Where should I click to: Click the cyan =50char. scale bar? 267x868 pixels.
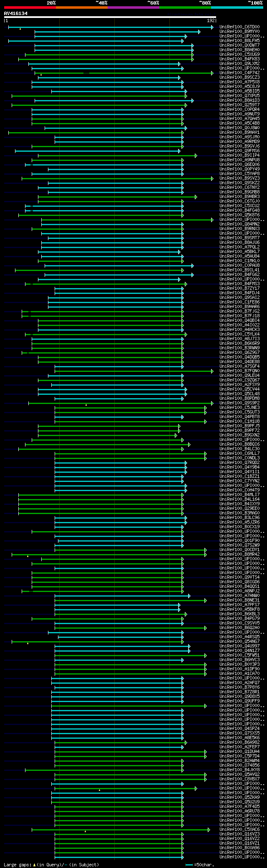(189, 865)
